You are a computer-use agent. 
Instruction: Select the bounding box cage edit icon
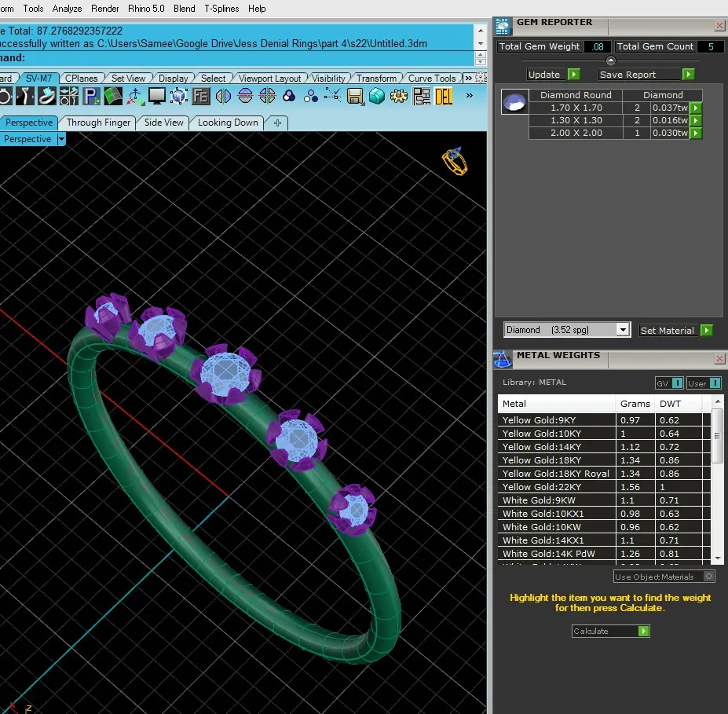coord(179,96)
